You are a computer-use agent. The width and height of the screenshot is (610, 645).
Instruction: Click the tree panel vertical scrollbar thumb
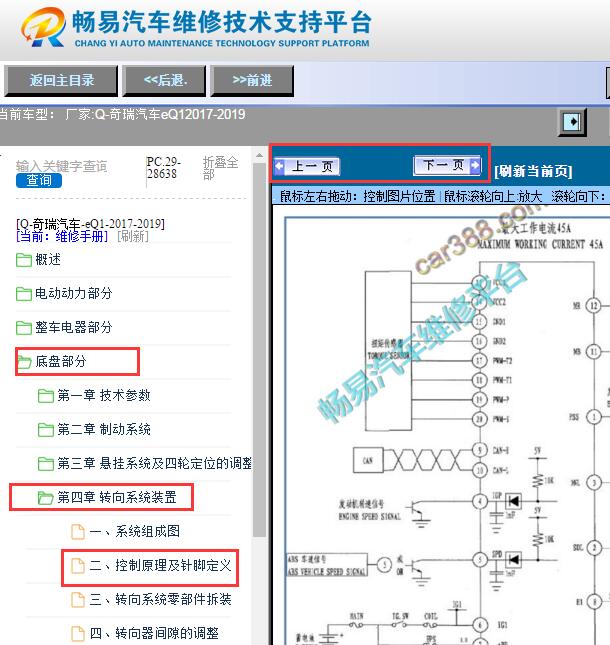coord(259,350)
